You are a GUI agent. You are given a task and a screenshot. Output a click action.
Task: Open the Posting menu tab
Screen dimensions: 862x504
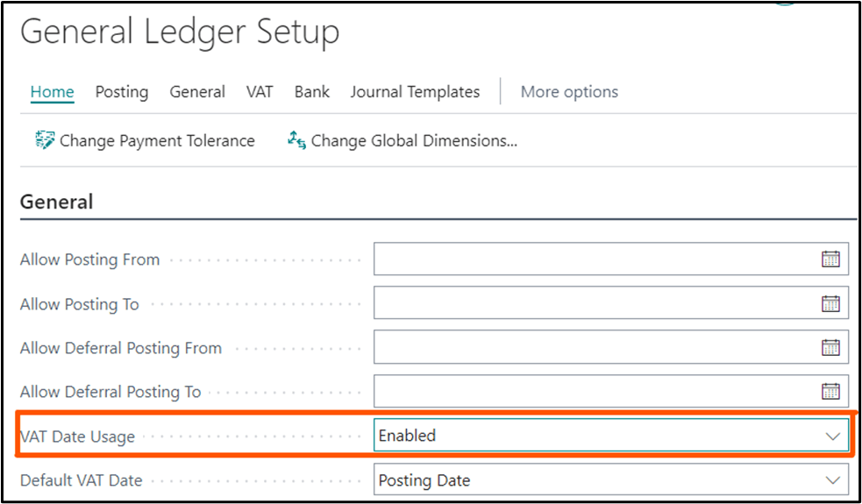(x=122, y=92)
